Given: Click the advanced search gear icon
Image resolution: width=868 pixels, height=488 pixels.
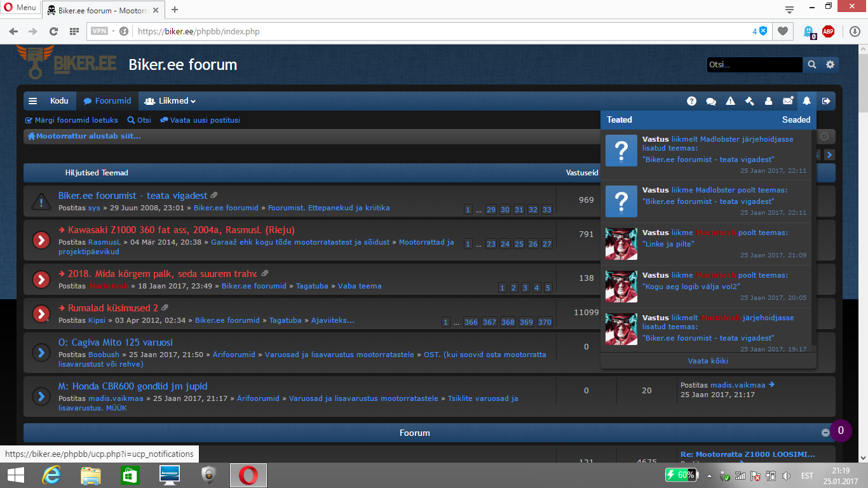Looking at the screenshot, I should coord(830,65).
